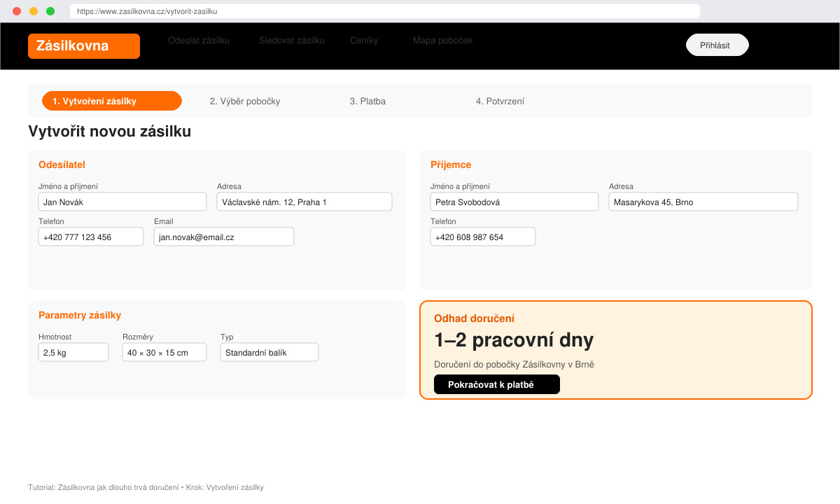The width and height of the screenshot is (840, 504).
Task: Select step 3. Platba
Action: [367, 101]
